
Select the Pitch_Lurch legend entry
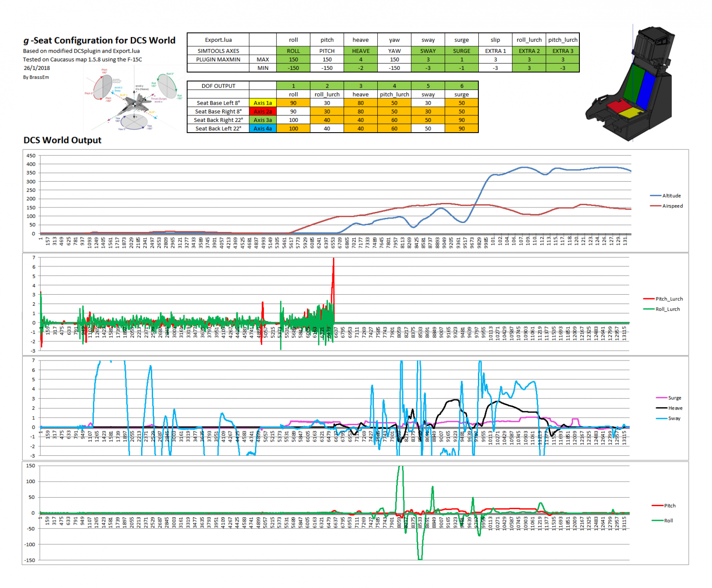click(663, 299)
